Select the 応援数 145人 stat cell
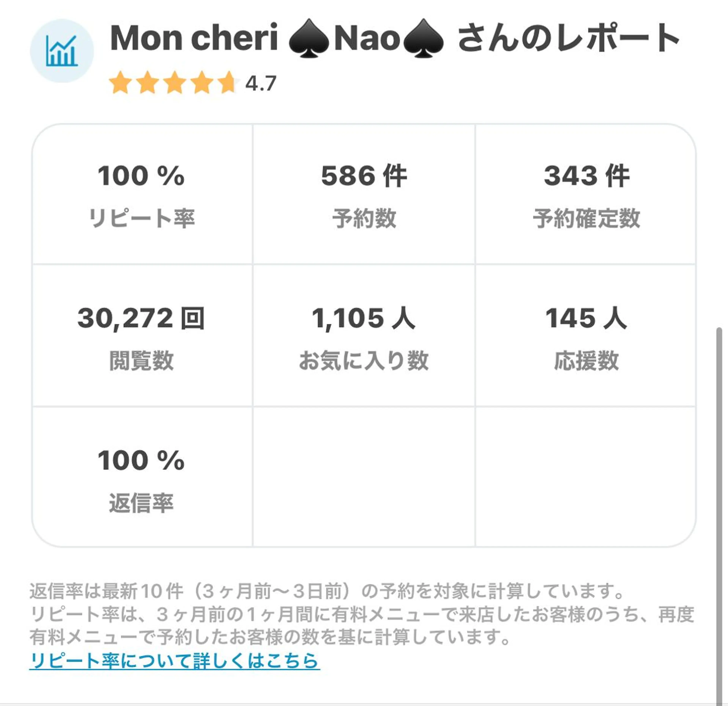This screenshot has width=728, height=706. (x=586, y=336)
